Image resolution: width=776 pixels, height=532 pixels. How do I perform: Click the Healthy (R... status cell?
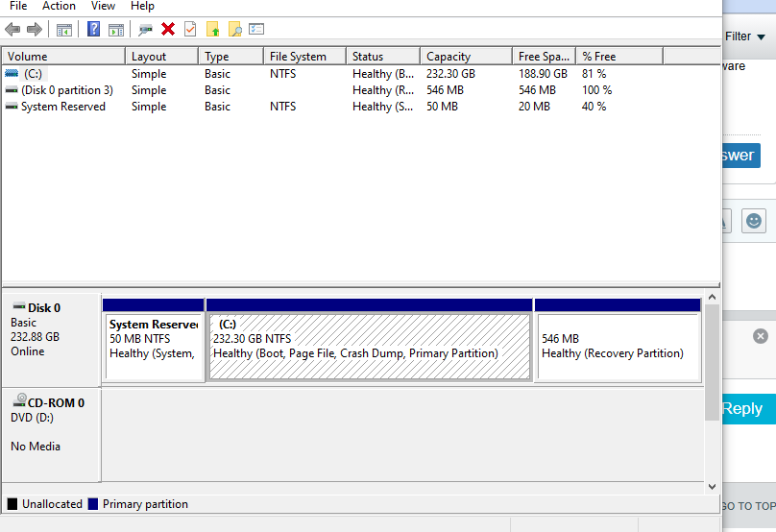coord(383,90)
